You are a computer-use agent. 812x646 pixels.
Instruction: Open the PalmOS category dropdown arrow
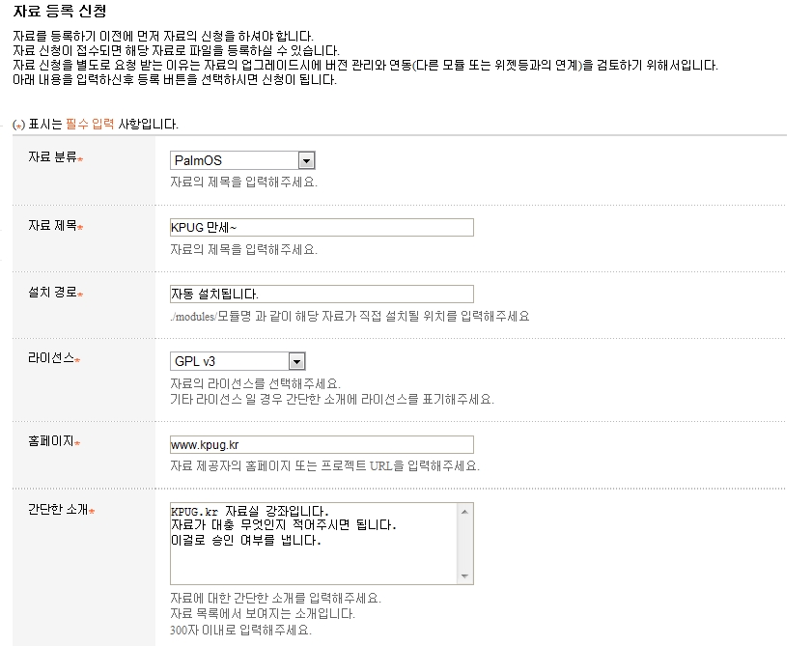[306, 160]
